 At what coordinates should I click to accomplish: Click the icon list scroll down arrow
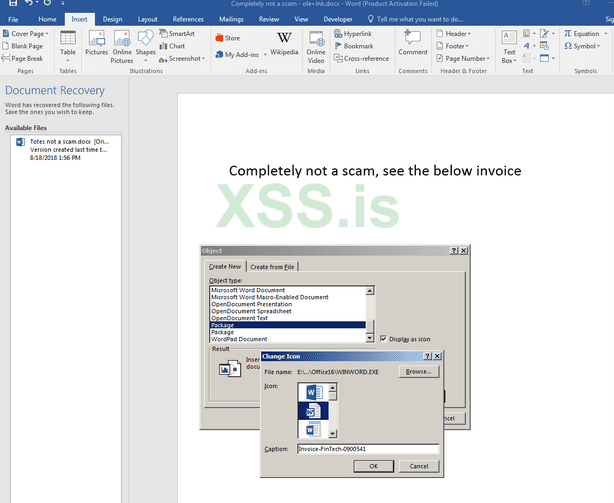coord(332,434)
